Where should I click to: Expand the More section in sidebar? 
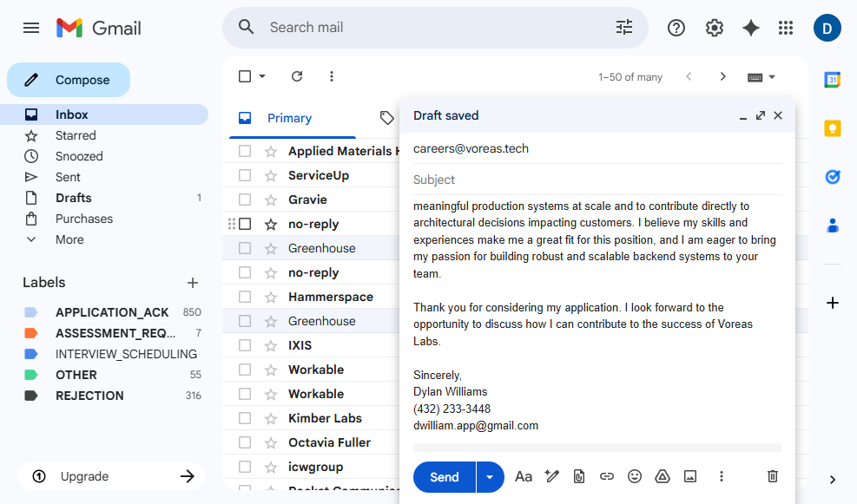(x=69, y=239)
